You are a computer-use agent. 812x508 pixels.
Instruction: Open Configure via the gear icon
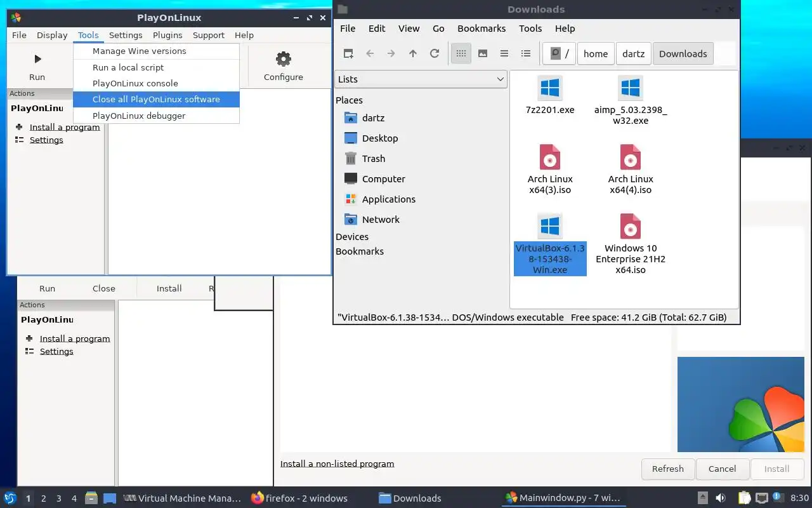tap(284, 59)
